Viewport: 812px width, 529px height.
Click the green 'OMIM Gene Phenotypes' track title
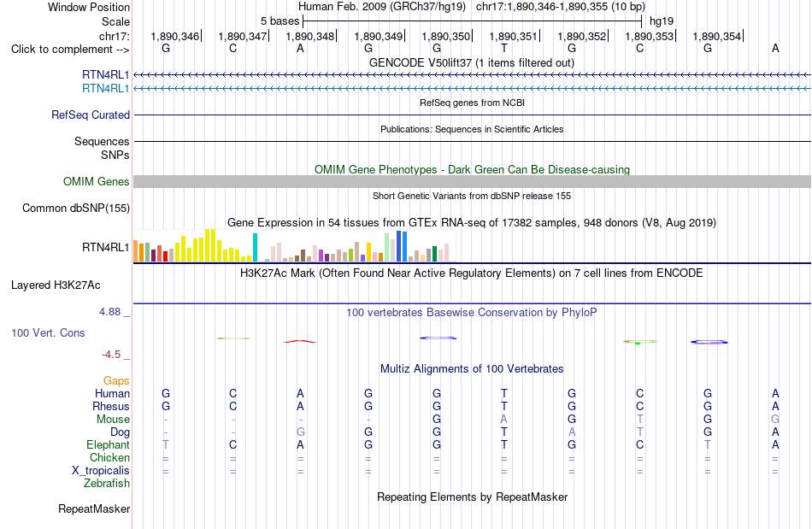[x=473, y=169]
